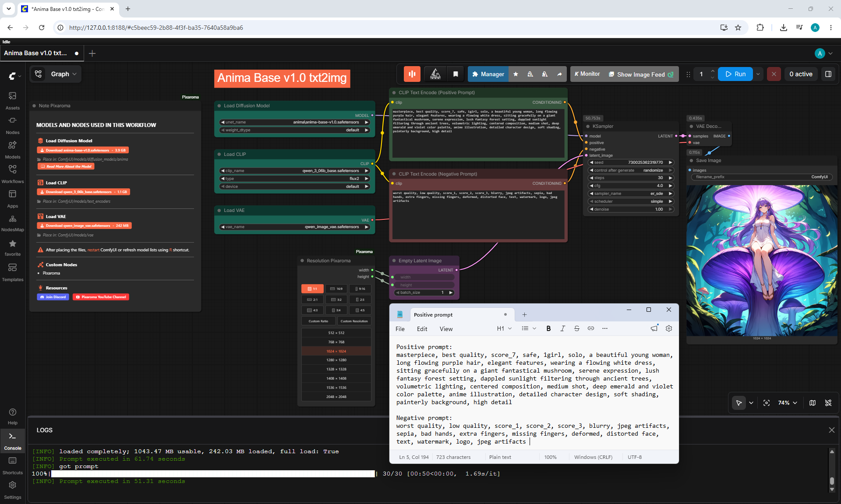Select the 2:1 aspect ratio button
841x504 pixels.
tap(312, 300)
